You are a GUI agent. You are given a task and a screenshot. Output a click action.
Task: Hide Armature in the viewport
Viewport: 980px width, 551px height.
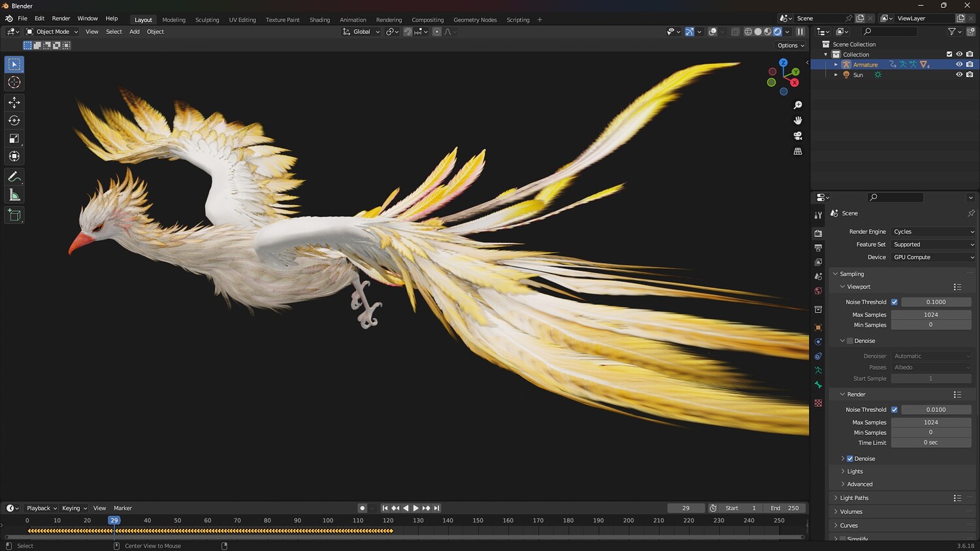[x=959, y=65]
